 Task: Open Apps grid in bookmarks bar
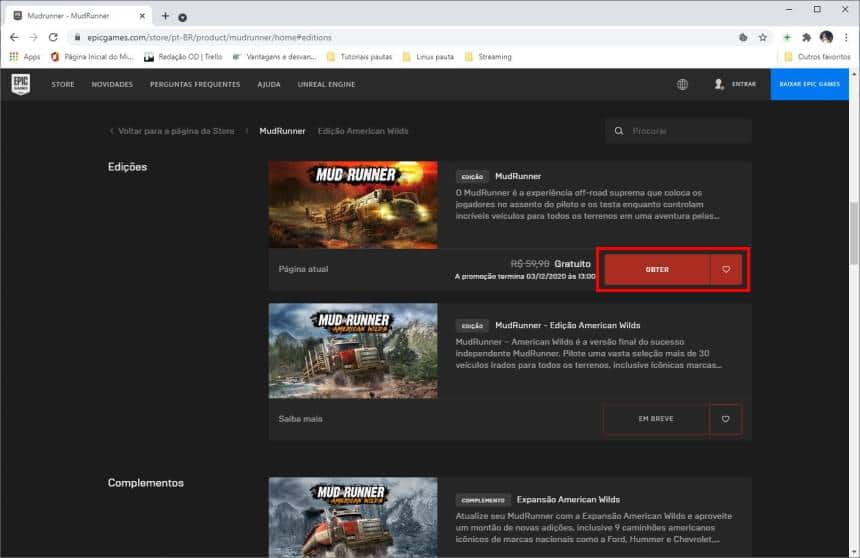[x=25, y=57]
